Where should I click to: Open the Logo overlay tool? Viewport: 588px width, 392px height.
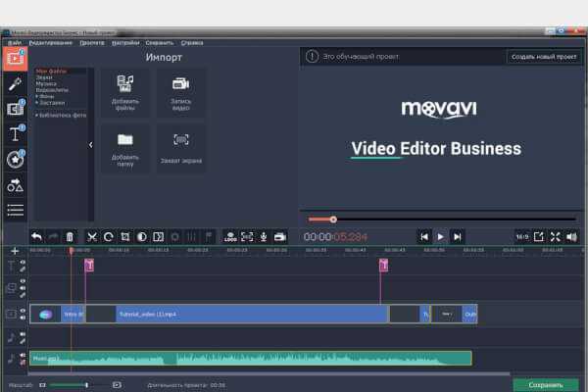coord(230,237)
